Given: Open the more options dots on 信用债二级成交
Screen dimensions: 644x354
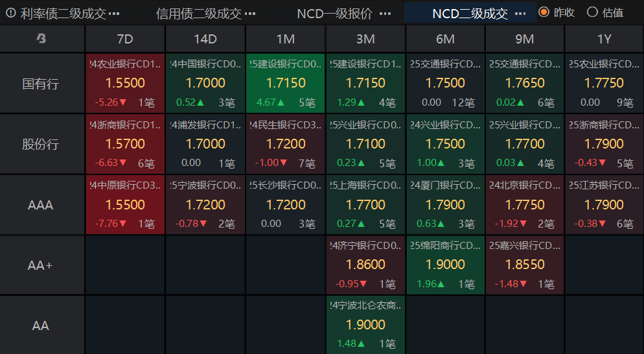Looking at the screenshot, I should [249, 14].
